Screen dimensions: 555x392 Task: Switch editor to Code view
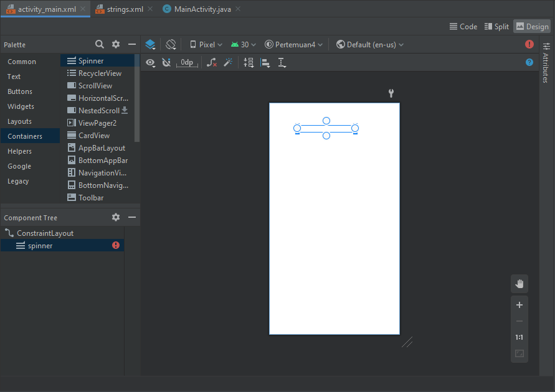click(463, 27)
